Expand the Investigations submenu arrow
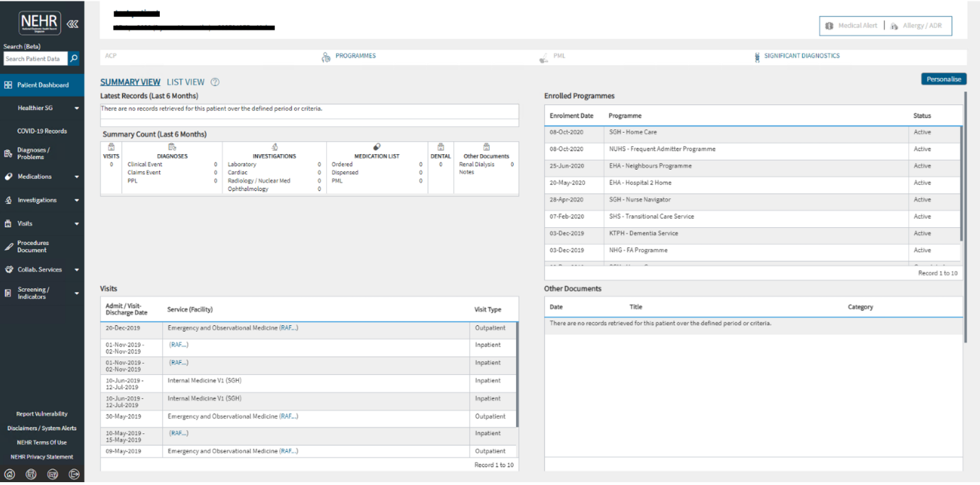 tap(77, 200)
